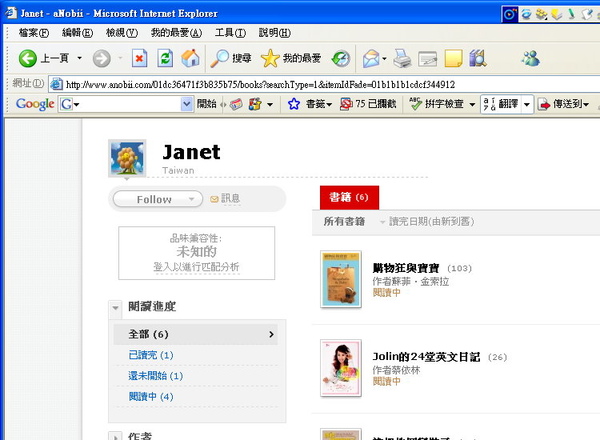Open the sort-by finished date dropdown
The width and height of the screenshot is (600, 440).
click(427, 222)
